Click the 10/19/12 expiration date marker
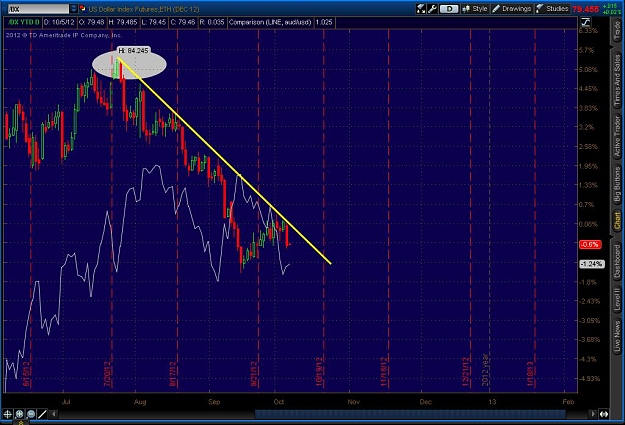This screenshot has height=425, width=625. [319, 372]
